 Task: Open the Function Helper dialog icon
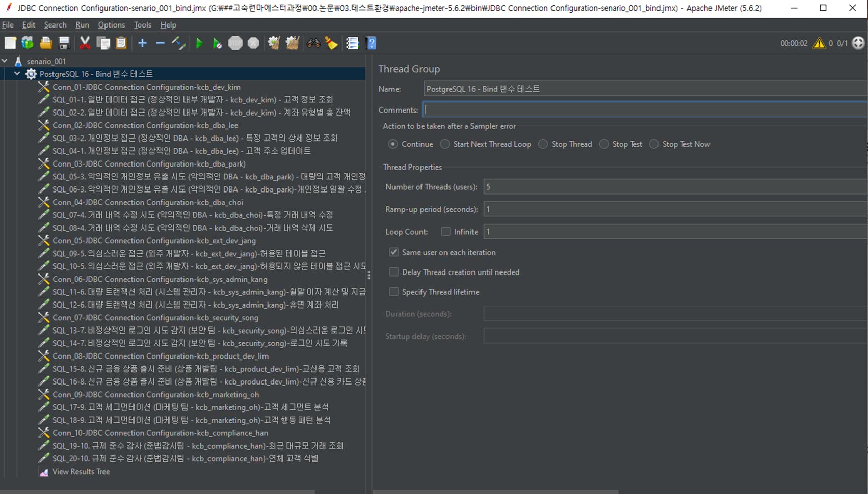click(x=352, y=43)
